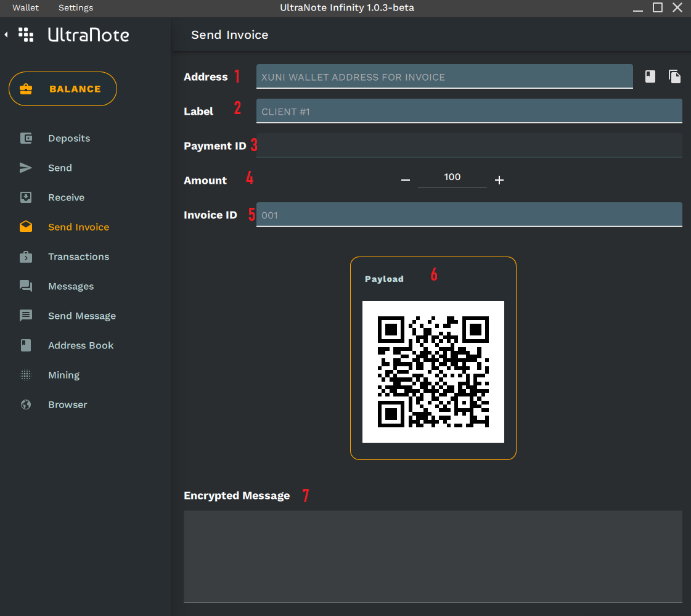Click the Send paper-plane icon
691x616 pixels.
point(26,168)
